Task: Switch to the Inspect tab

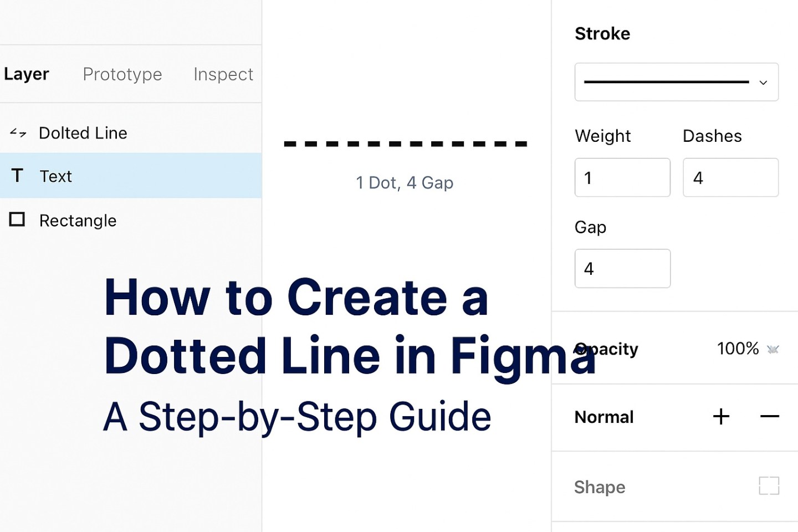Action: pyautogui.click(x=223, y=74)
